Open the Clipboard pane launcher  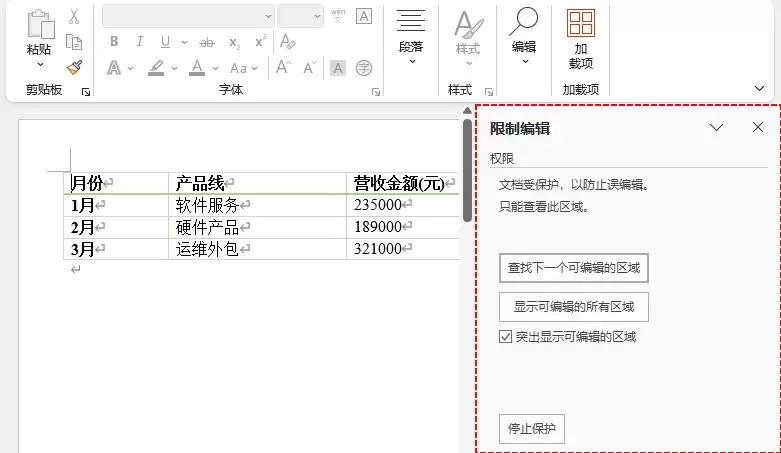click(86, 92)
